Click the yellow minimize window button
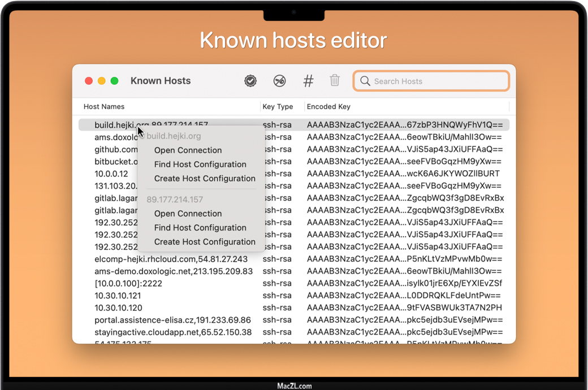 click(102, 81)
